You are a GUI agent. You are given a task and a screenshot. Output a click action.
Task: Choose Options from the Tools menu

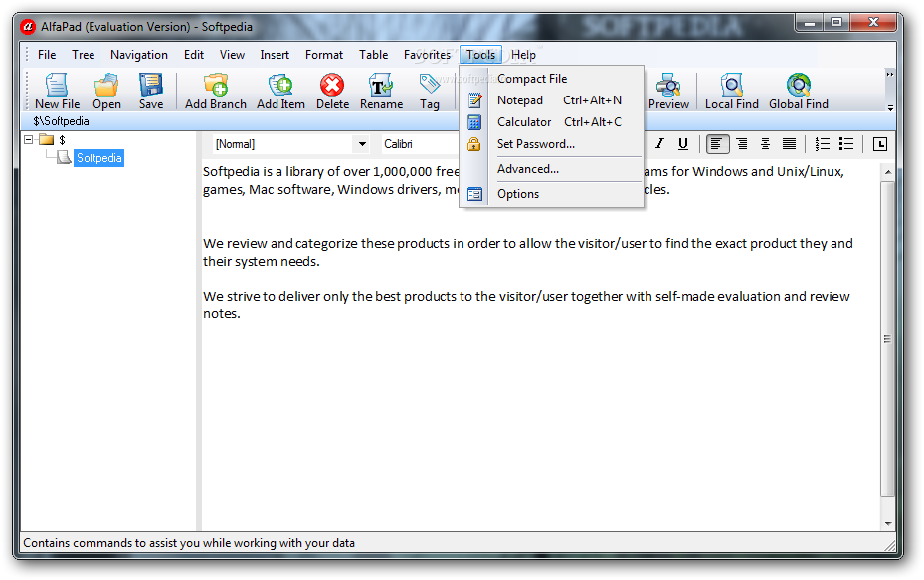point(551,194)
